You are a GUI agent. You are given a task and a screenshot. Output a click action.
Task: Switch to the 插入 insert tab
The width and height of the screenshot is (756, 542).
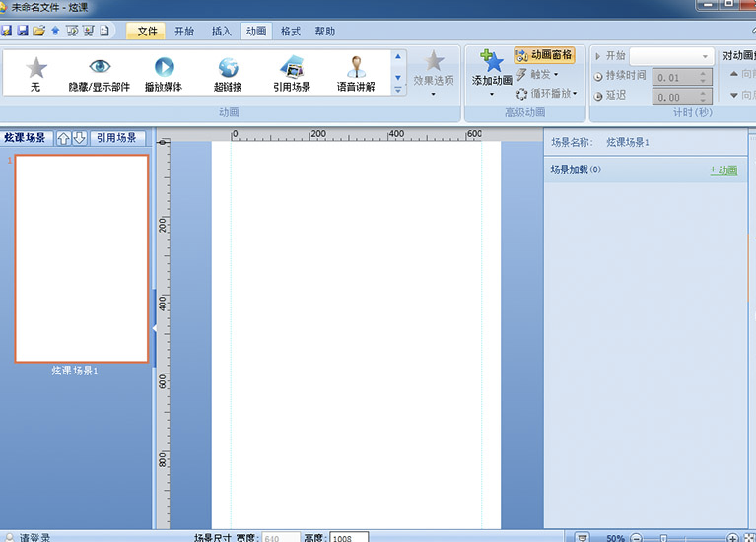click(222, 31)
